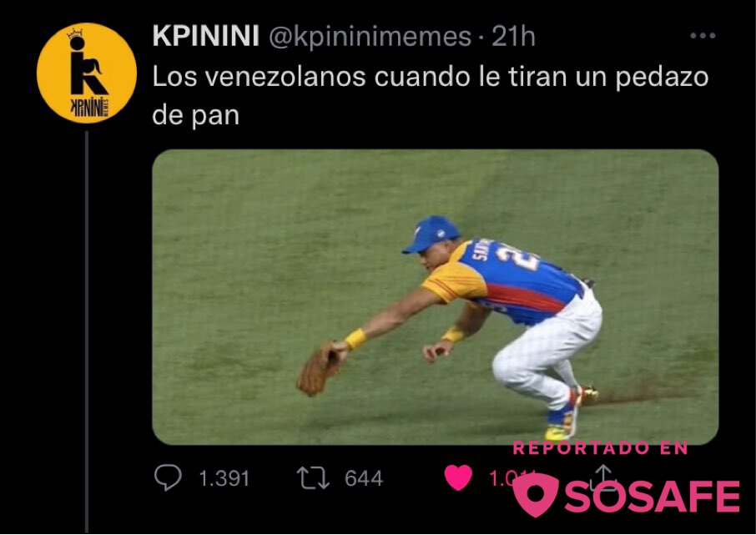The height and width of the screenshot is (535, 756).
Task: Click the retweet arrows icon
Action: coord(313,477)
